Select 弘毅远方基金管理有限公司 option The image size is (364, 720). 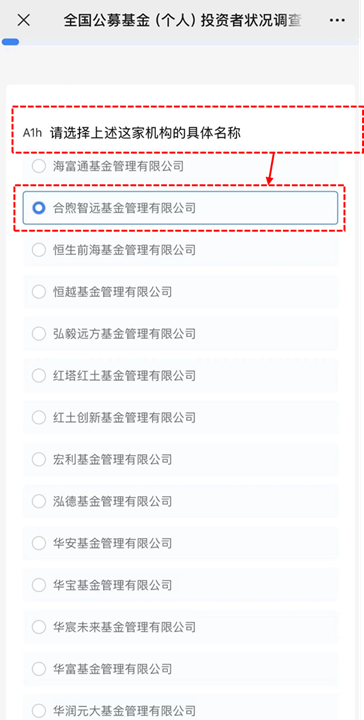click(x=180, y=333)
